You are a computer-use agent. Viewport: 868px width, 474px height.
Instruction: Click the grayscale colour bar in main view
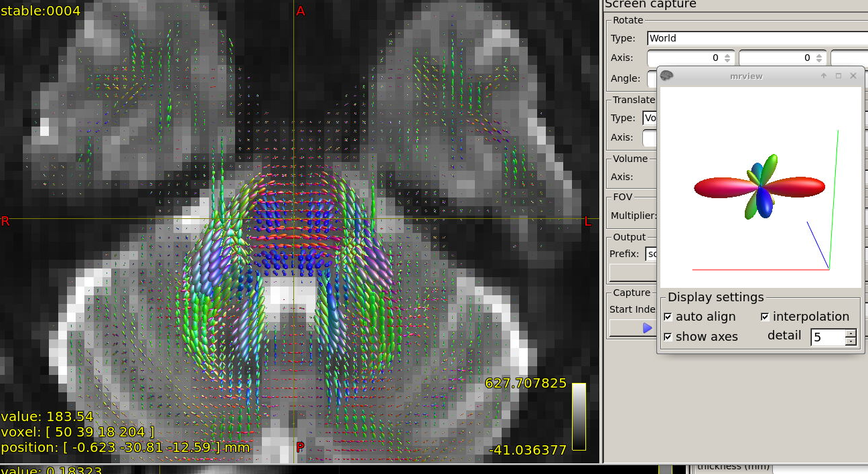coord(579,416)
